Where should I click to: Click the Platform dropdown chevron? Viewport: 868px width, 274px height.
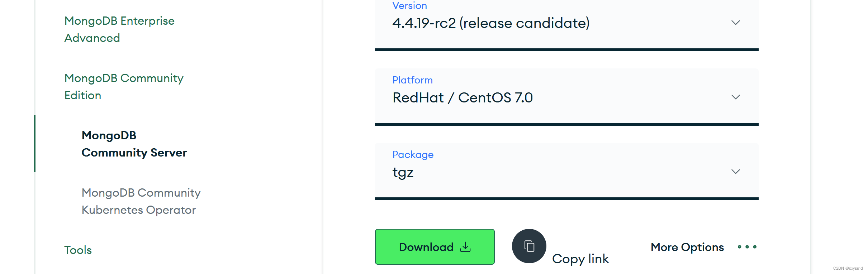736,97
